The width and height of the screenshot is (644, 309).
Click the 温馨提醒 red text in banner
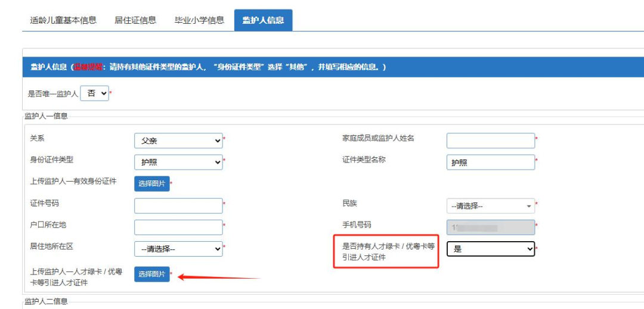click(88, 67)
